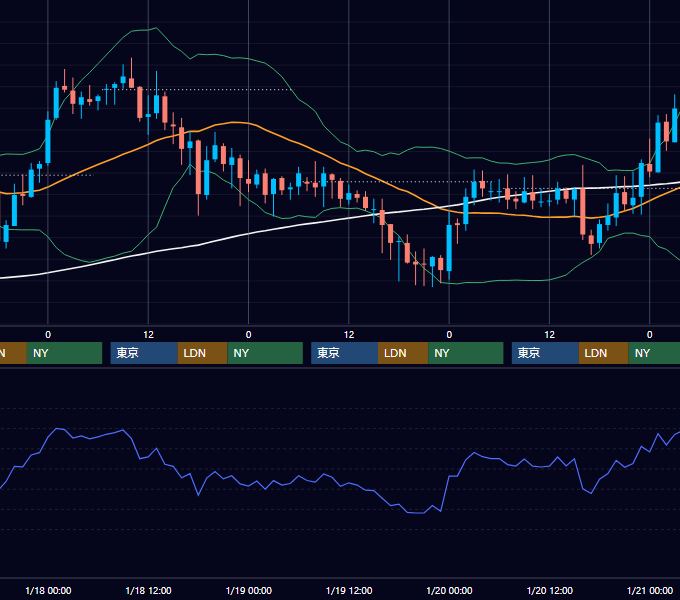Screen dimensions: 680x600
Task: Select the LDN session bar after 1/19 東京
Action: [403, 353]
